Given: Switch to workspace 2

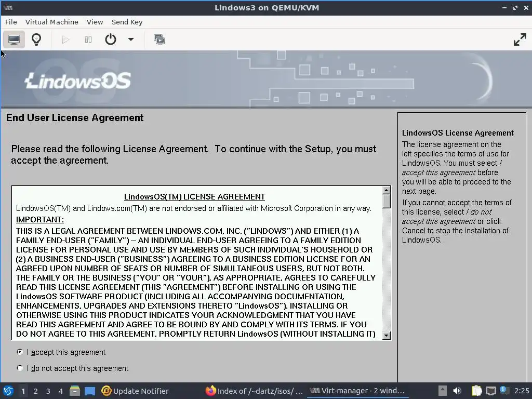Looking at the screenshot, I should pos(36,391).
